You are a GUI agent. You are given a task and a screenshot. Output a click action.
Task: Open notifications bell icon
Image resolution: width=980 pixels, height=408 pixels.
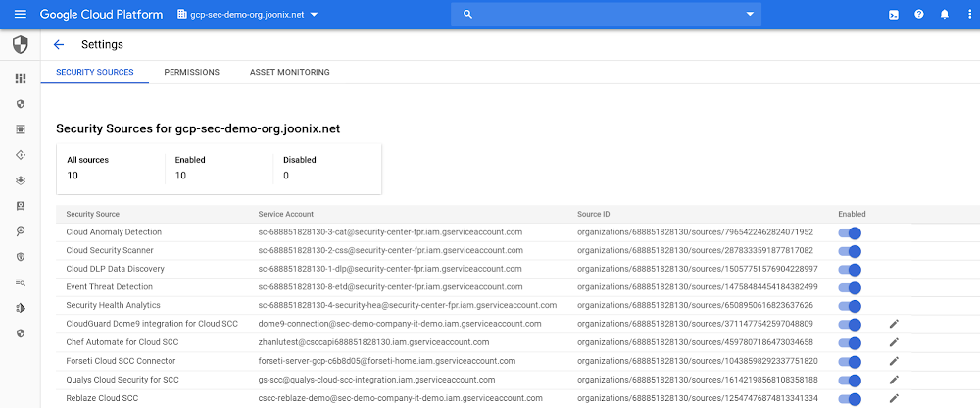click(945, 14)
